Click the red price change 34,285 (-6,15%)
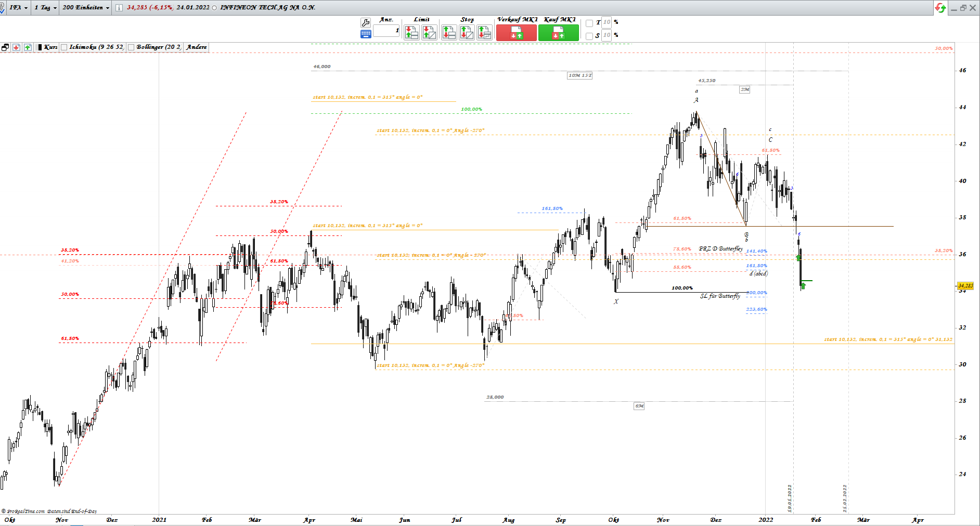980x526 pixels. (x=150, y=8)
